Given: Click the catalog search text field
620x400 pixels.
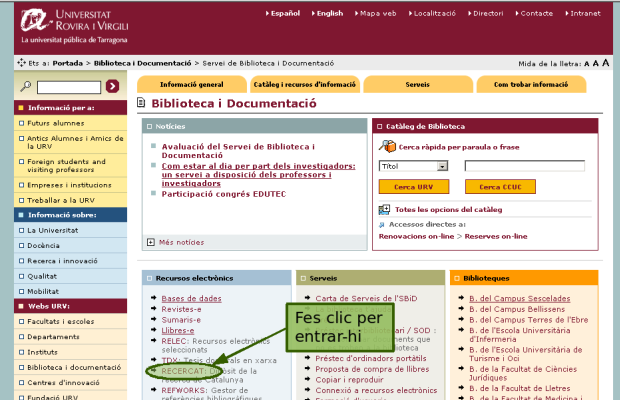Looking at the screenshot, I should coord(524,166).
